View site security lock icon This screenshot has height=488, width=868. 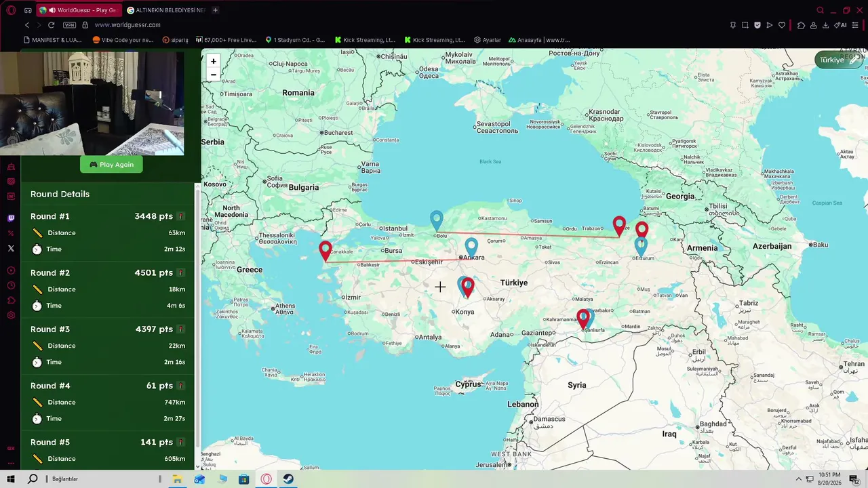tap(85, 25)
